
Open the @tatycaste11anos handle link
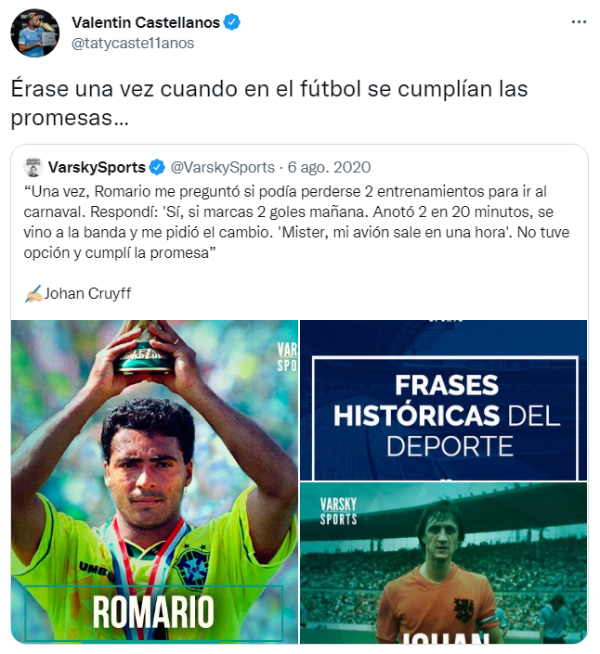(x=133, y=43)
